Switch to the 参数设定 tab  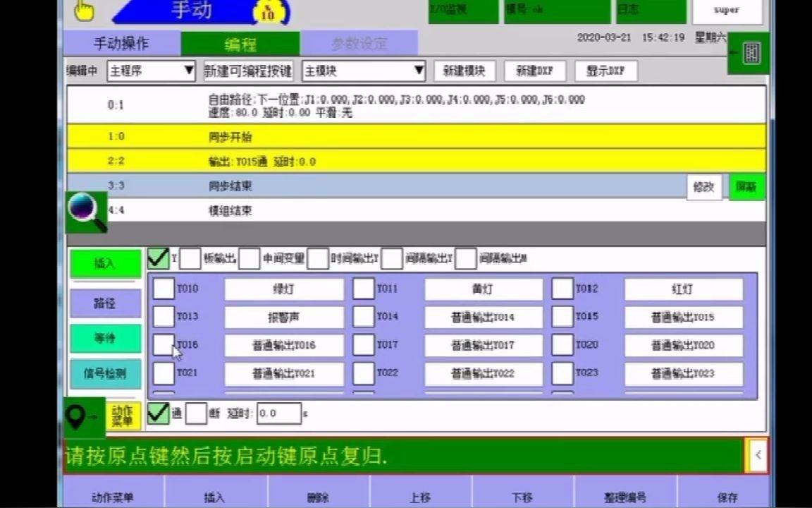coord(359,44)
